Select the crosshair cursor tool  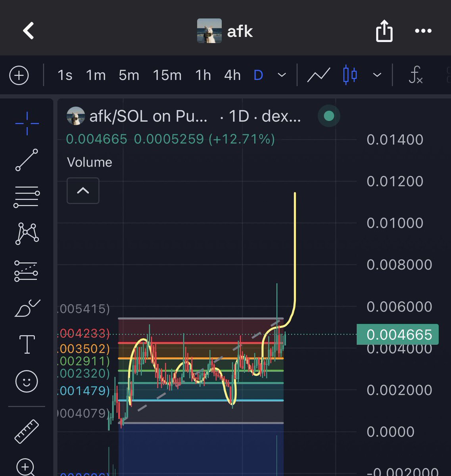tap(27, 123)
